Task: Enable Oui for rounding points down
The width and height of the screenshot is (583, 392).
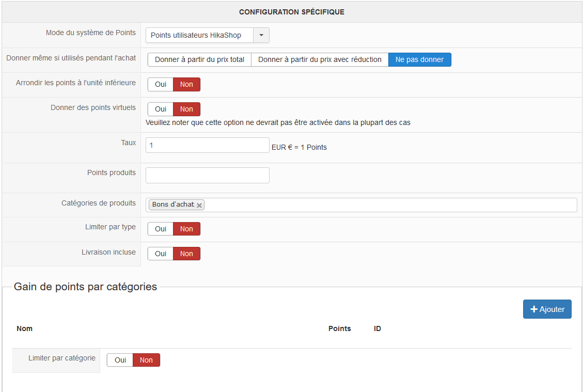Action: pyautogui.click(x=161, y=85)
